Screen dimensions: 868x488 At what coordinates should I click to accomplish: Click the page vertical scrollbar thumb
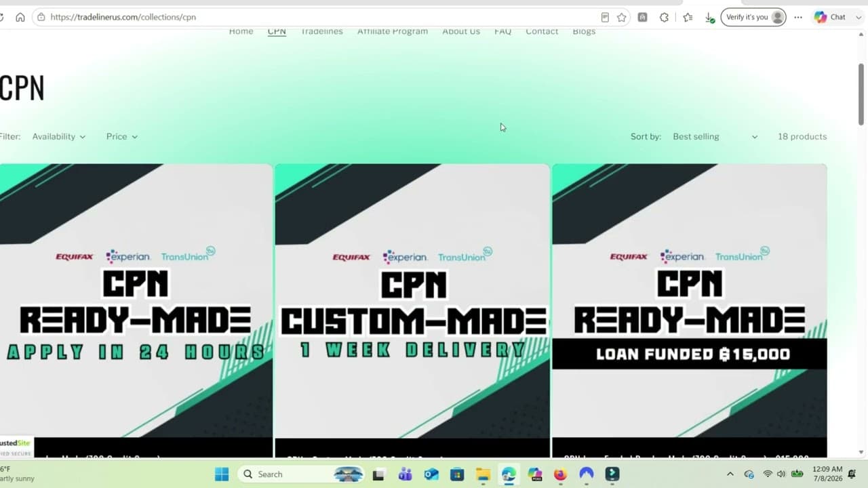[861, 94]
